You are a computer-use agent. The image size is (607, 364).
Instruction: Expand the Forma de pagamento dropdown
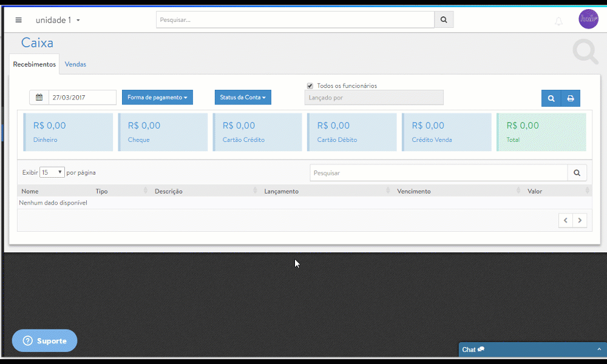coord(157,98)
